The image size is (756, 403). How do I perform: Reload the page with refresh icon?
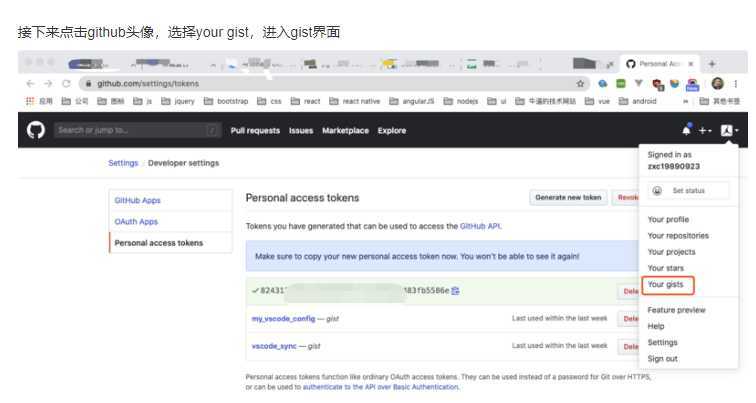coord(66,83)
